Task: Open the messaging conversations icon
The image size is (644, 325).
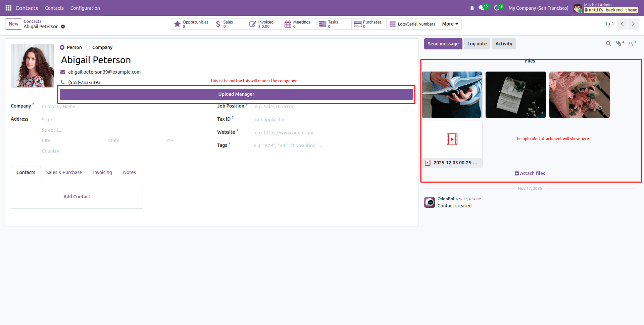Action: tap(481, 8)
